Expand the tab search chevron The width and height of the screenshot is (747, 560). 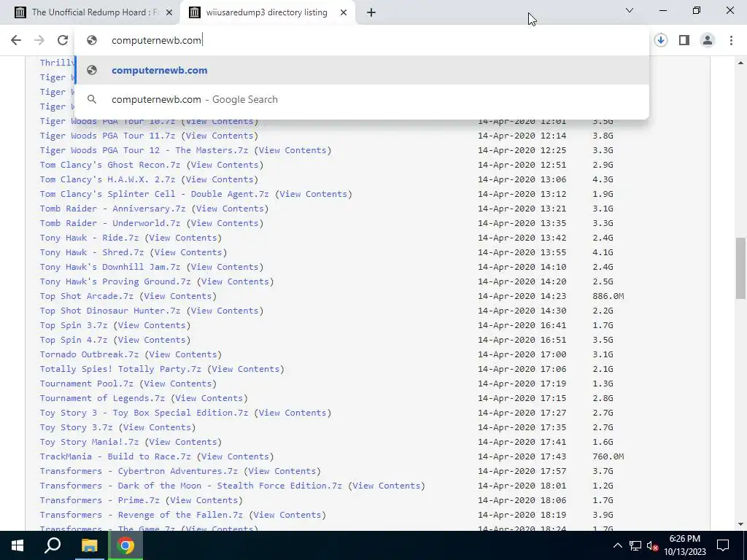tap(630, 10)
